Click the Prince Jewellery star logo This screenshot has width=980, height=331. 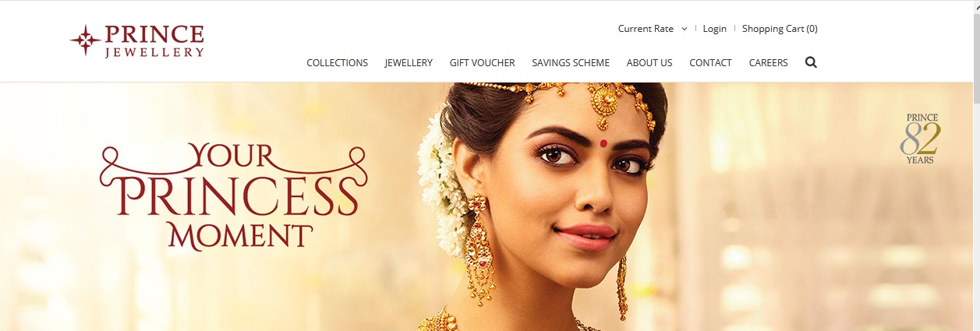point(85,40)
